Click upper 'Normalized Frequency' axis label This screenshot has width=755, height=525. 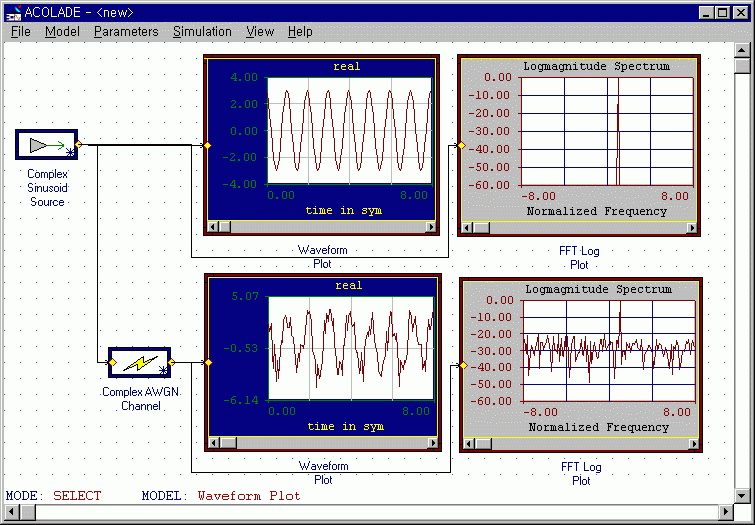597,211
